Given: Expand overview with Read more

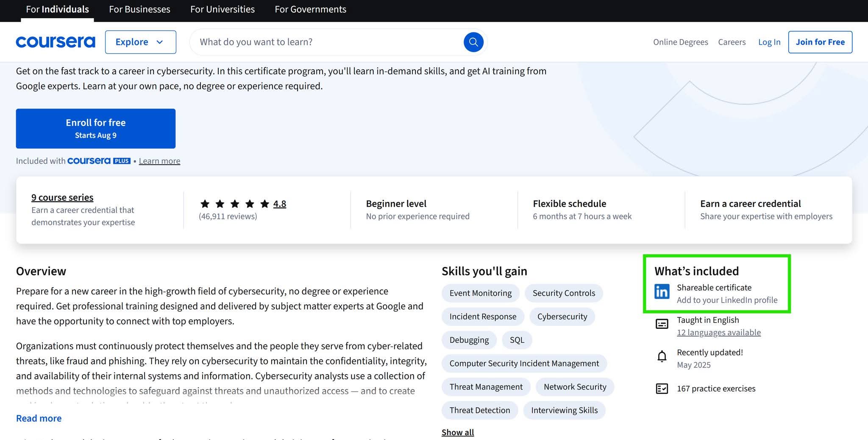Looking at the screenshot, I should (39, 418).
